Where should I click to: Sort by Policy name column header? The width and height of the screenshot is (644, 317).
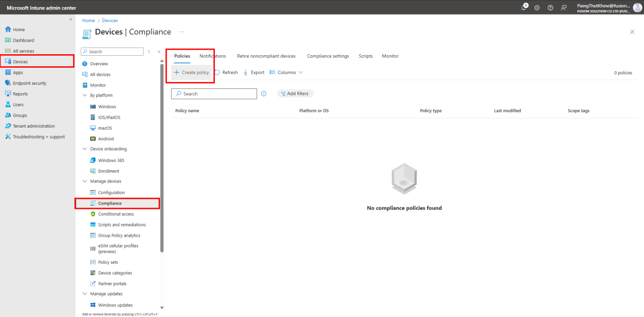[187, 111]
